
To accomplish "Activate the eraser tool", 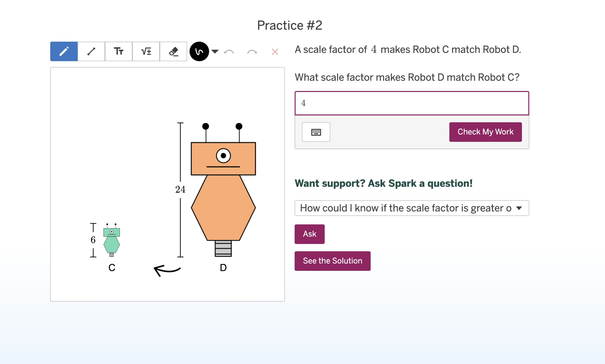I will [173, 51].
